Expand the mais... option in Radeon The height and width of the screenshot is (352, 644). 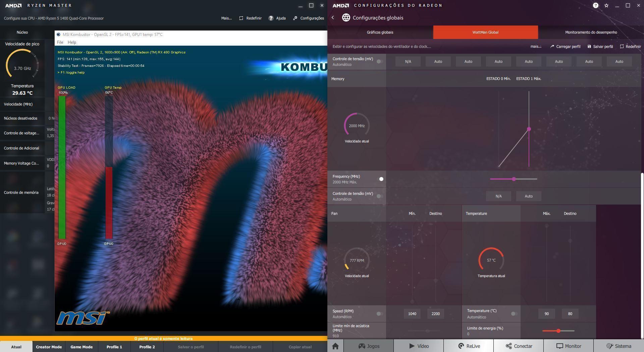[536, 46]
